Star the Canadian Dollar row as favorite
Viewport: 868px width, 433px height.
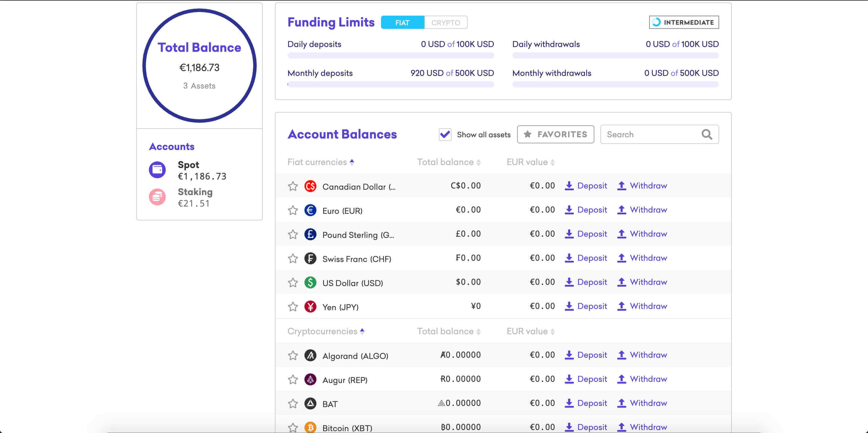pos(293,186)
